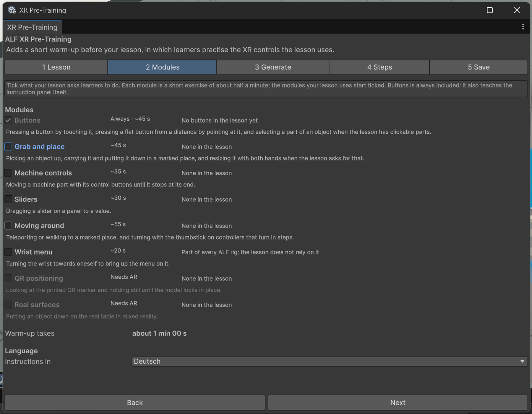Viewport: 532px width, 414px height.
Task: Click 'Always · ~45 s' in the Buttons row
Action: [x=130, y=119]
